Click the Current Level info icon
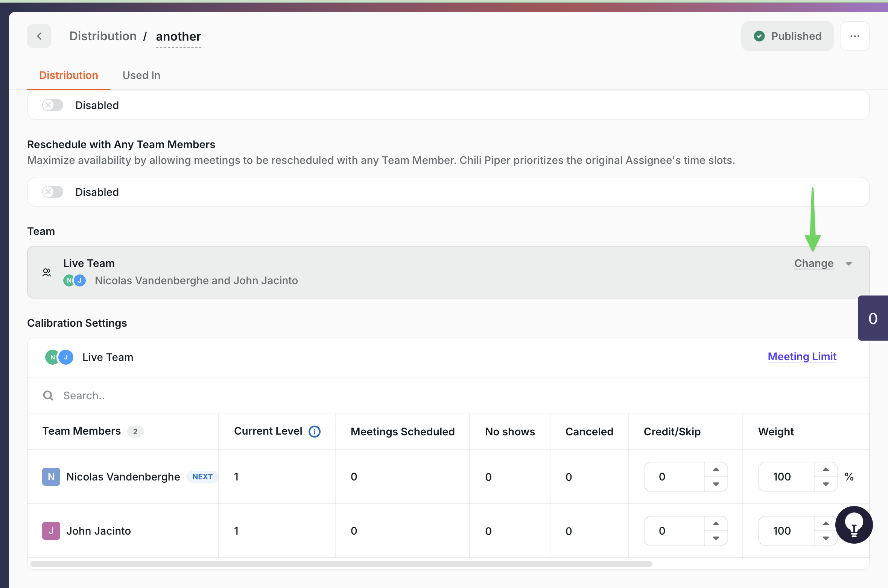This screenshot has height=588, width=888. pyautogui.click(x=315, y=432)
